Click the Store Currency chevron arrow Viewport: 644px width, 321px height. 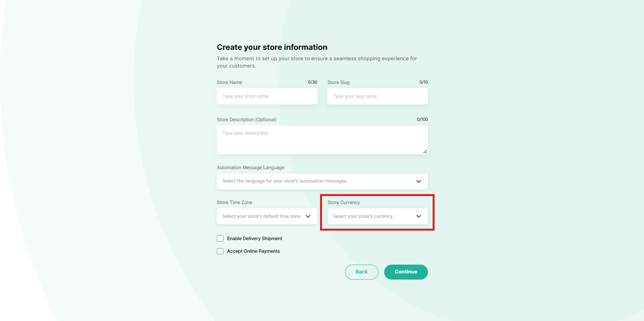pos(418,216)
